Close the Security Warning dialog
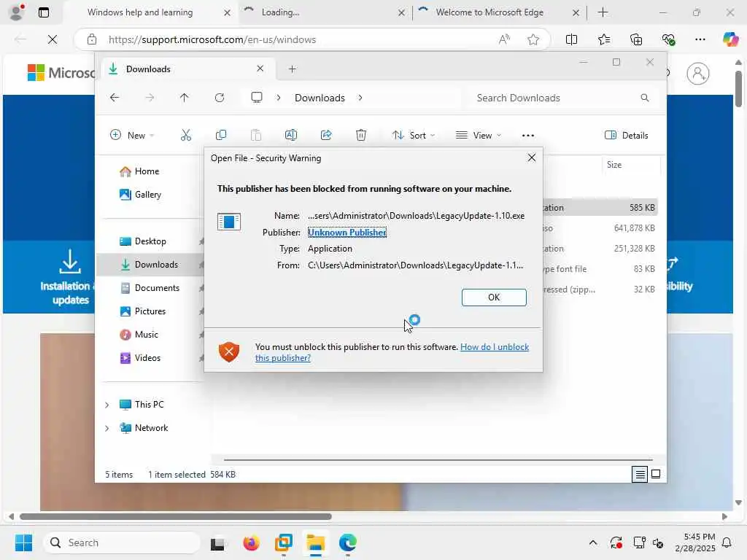The width and height of the screenshot is (747, 560). tap(532, 157)
